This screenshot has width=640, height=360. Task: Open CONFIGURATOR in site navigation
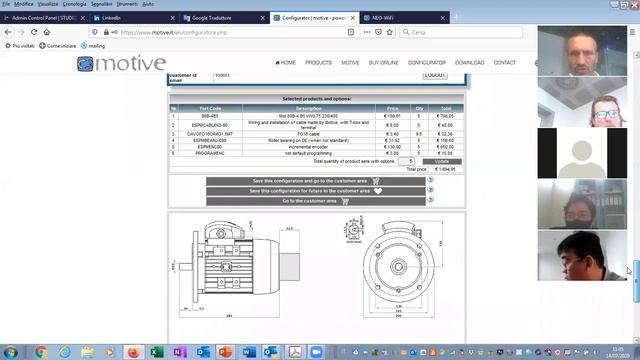coord(427,62)
